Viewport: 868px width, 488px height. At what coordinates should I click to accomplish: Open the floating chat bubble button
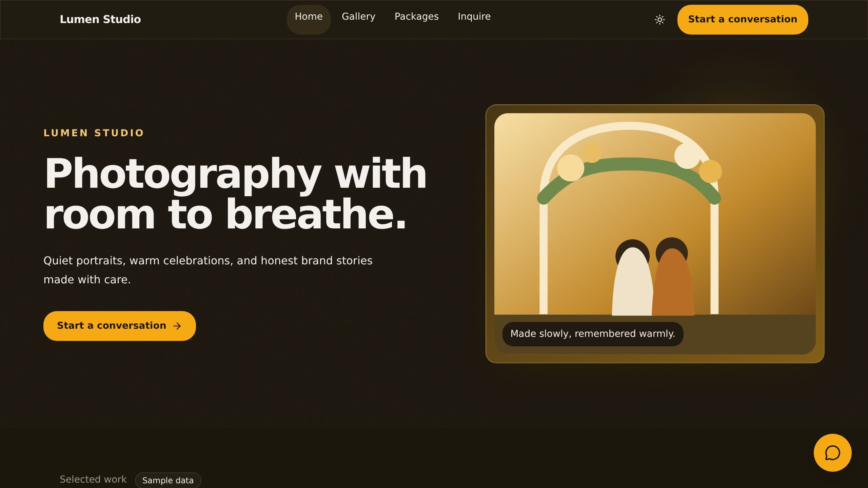tap(832, 453)
